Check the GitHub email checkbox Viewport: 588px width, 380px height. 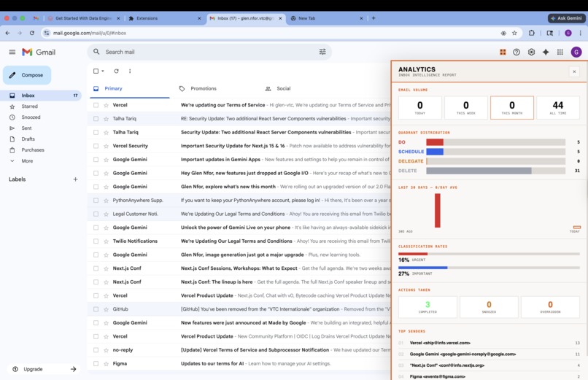pyautogui.click(x=96, y=309)
